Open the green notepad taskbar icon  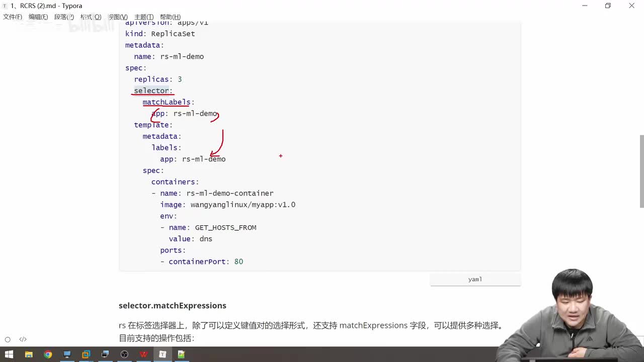coord(182,354)
